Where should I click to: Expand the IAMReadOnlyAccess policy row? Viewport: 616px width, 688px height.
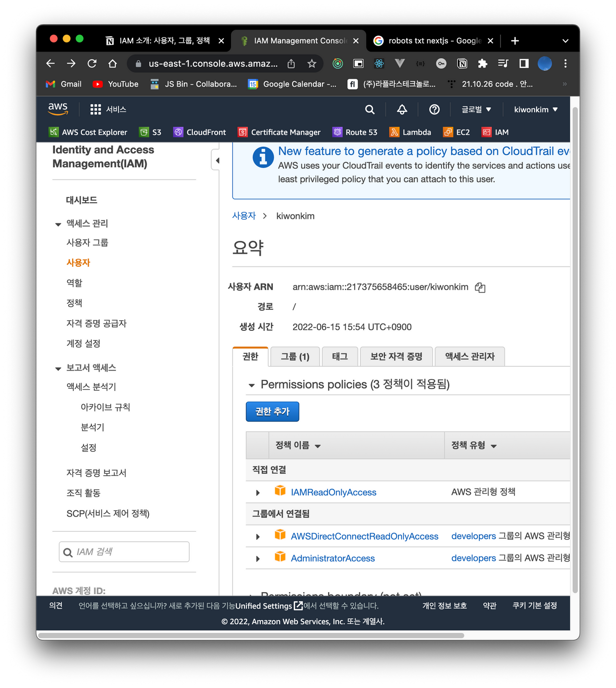(258, 493)
